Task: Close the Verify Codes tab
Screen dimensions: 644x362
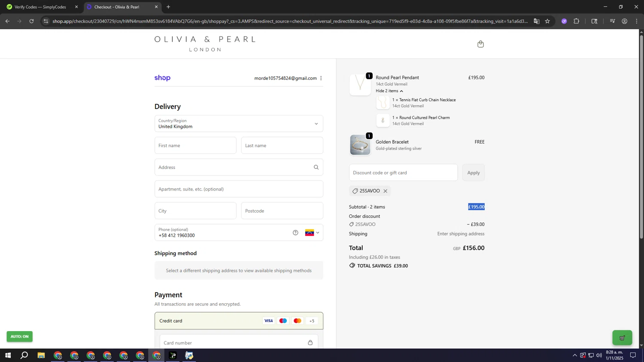Action: pos(76,7)
